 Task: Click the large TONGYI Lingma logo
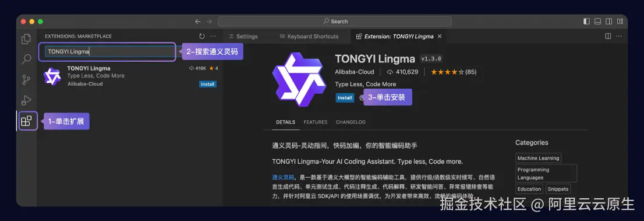point(299,79)
